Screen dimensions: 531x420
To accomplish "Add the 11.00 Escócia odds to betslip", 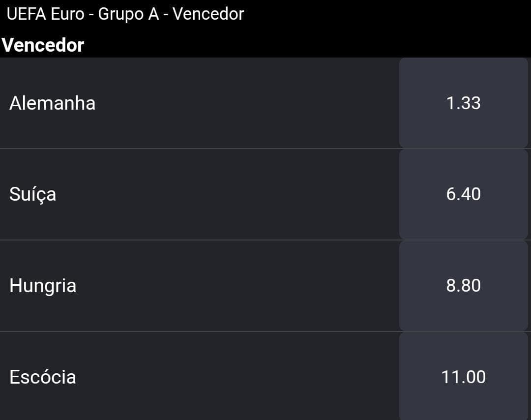I will click(x=463, y=376).
